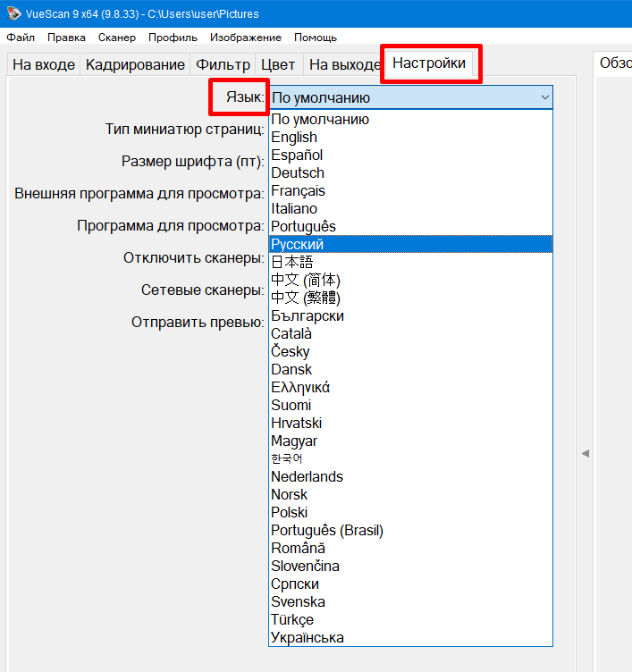
Task: Select Français in the language list
Action: click(x=410, y=190)
